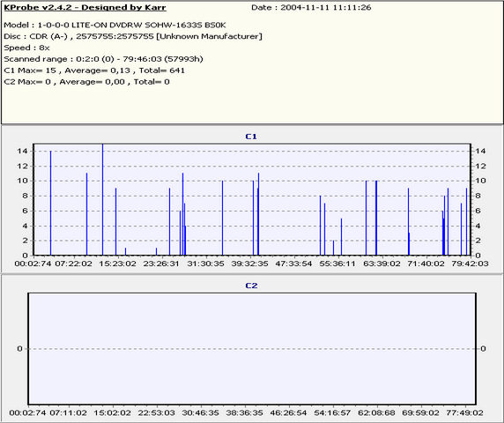Click the 38:36:35 time label under C2 chart
This screenshot has width=504, height=423.
coord(244,412)
